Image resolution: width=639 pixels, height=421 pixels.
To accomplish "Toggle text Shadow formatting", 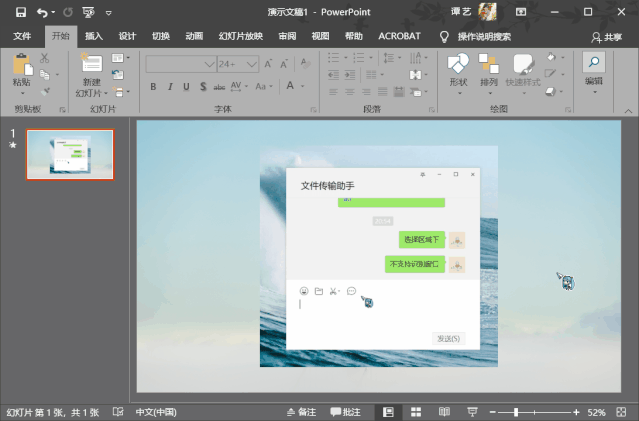I will tap(203, 86).
